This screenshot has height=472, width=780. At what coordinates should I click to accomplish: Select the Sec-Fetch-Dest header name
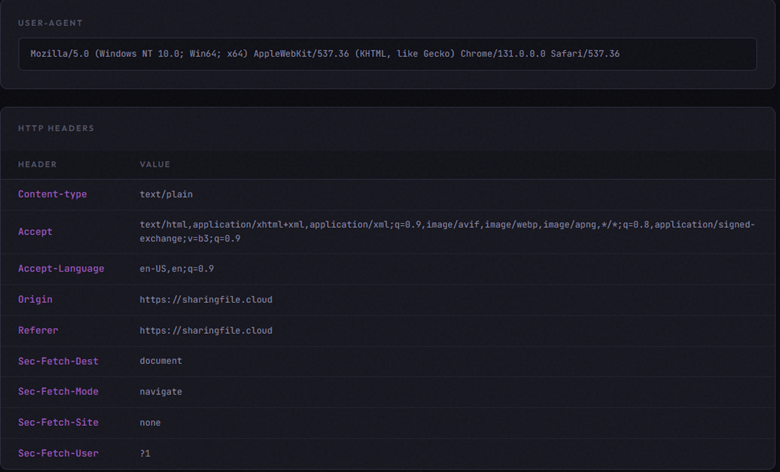pyautogui.click(x=58, y=361)
